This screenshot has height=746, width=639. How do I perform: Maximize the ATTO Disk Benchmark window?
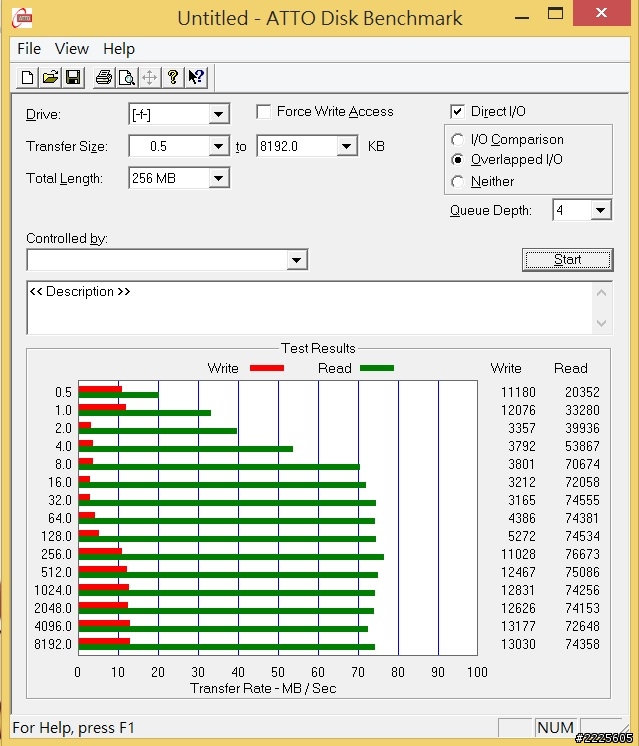tap(555, 13)
